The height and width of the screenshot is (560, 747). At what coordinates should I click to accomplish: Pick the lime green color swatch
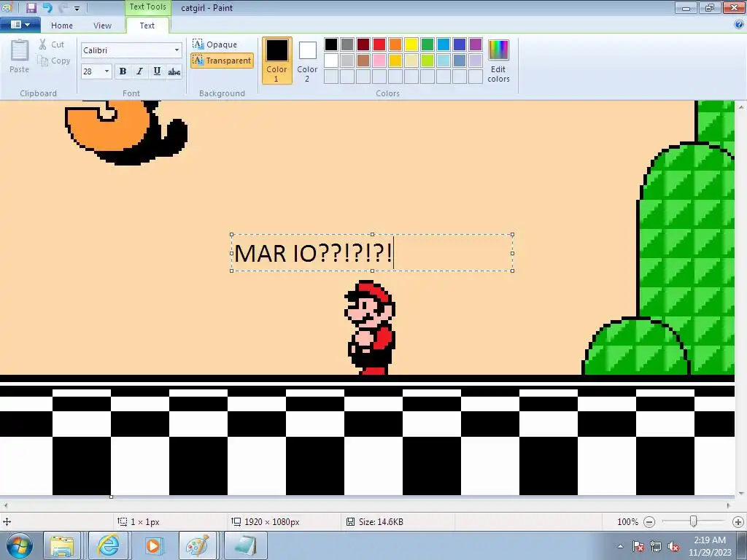point(427,61)
